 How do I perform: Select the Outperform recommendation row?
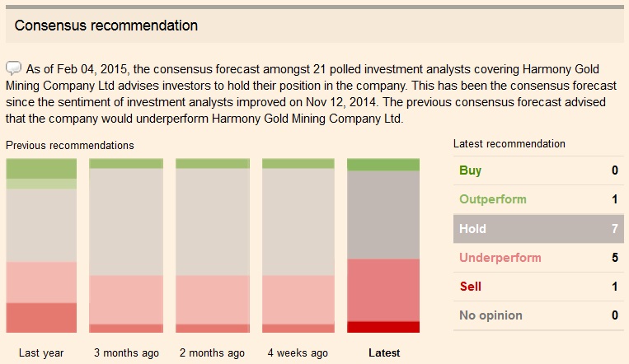coord(537,199)
